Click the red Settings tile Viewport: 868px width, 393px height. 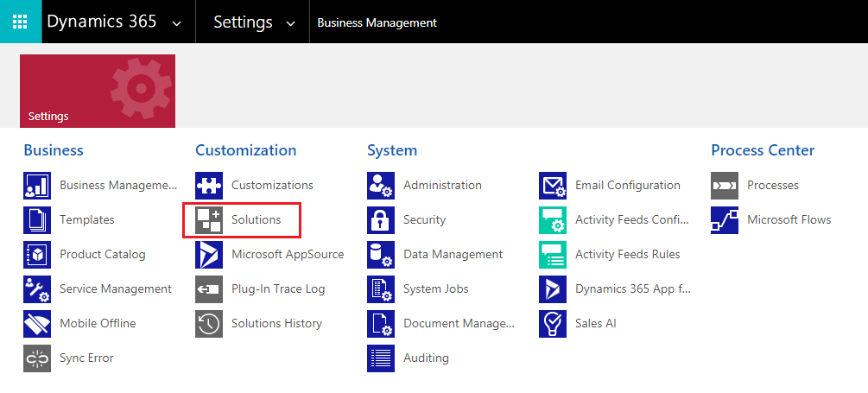98,91
